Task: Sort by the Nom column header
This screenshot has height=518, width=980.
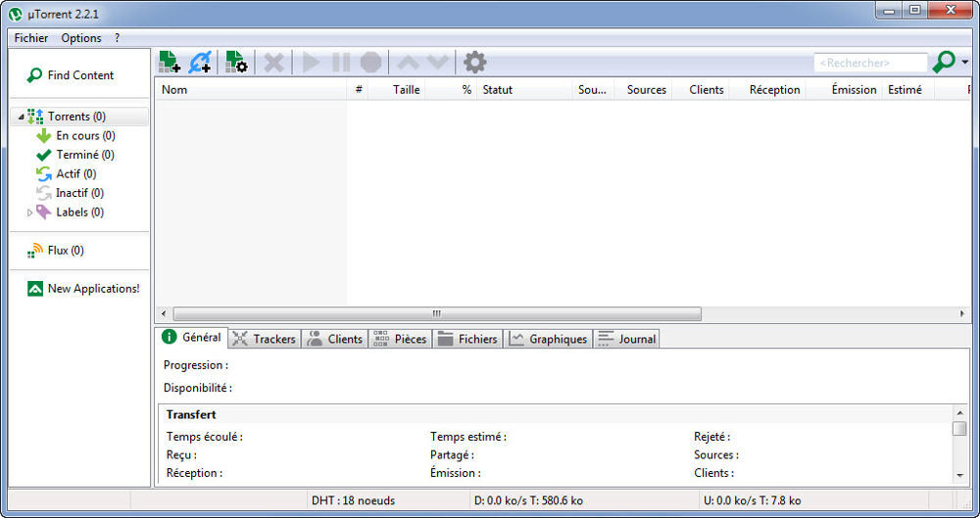Action: [251, 89]
